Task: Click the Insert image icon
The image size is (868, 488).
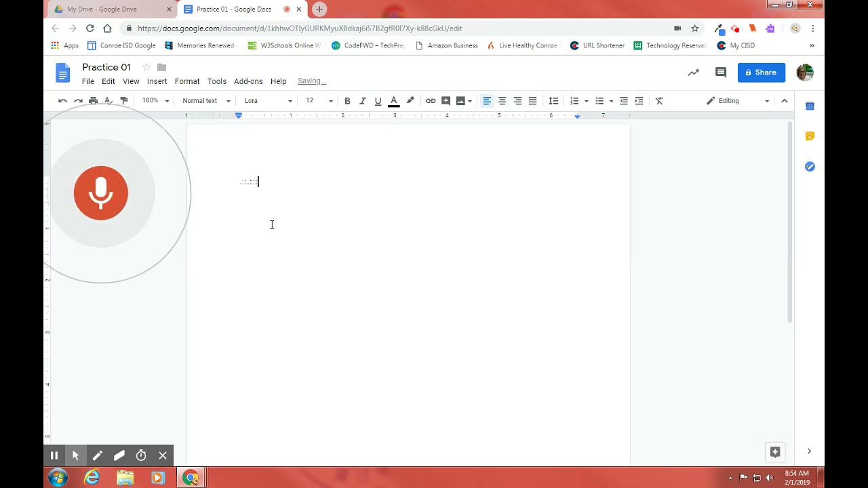Action: point(461,101)
